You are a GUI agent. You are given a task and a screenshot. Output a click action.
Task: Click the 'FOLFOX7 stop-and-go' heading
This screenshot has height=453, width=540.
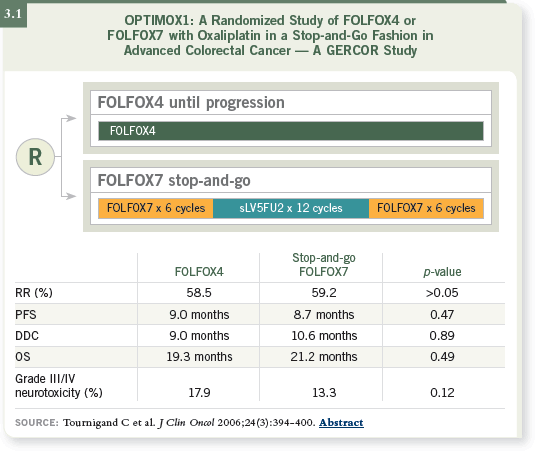(174, 181)
